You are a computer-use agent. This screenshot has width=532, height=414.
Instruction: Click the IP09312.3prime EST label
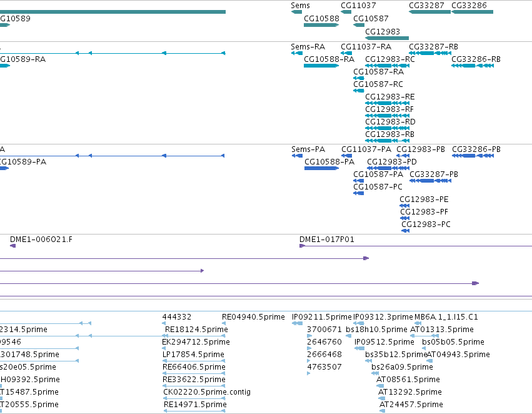(x=383, y=317)
